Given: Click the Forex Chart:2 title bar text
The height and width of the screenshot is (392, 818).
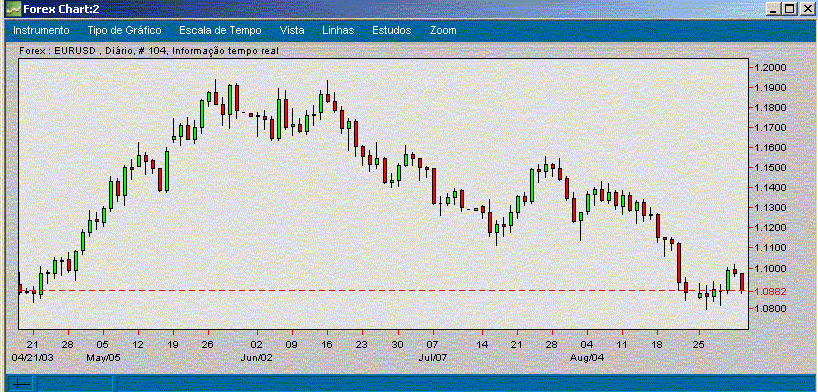Looking at the screenshot, I should [62, 9].
